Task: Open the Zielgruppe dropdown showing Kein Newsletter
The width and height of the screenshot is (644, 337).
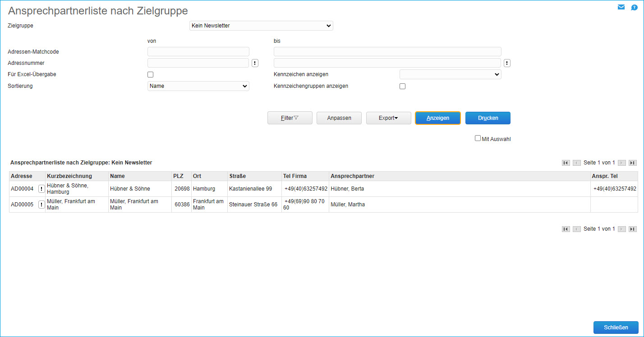Action: pos(261,25)
